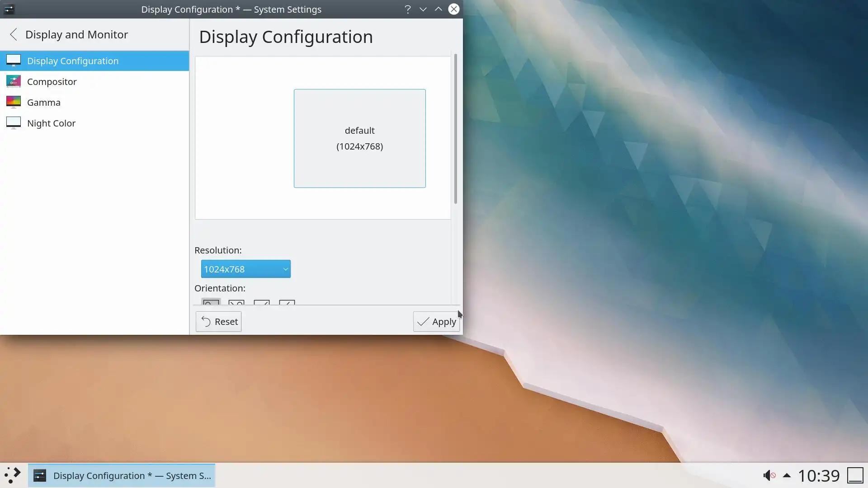Select Night Color in the sidebar
Viewport: 868px width, 488px height.
pyautogui.click(x=51, y=123)
